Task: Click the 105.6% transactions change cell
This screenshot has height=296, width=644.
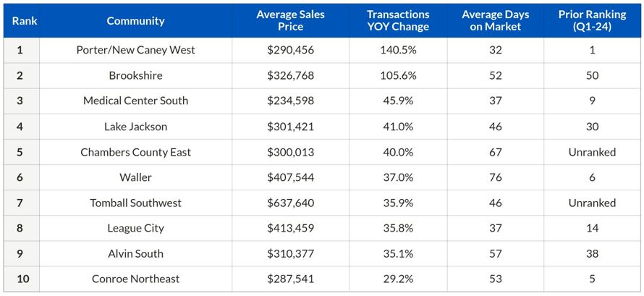Action: (x=397, y=75)
